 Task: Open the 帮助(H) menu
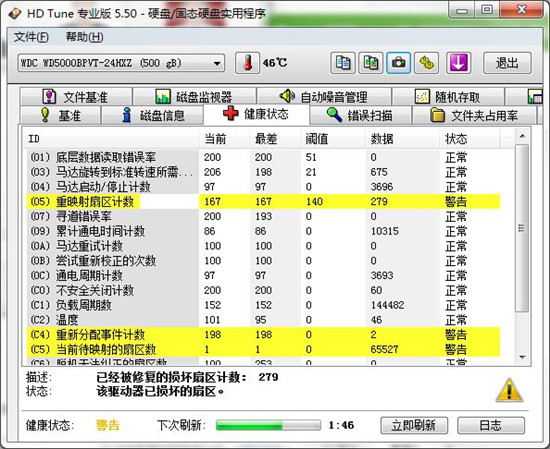(x=85, y=37)
